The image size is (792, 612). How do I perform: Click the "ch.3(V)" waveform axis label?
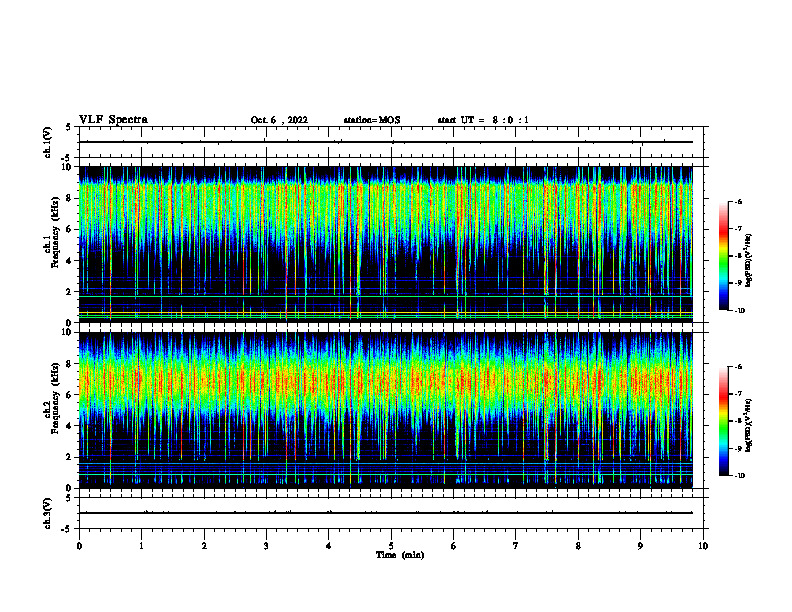47,513
